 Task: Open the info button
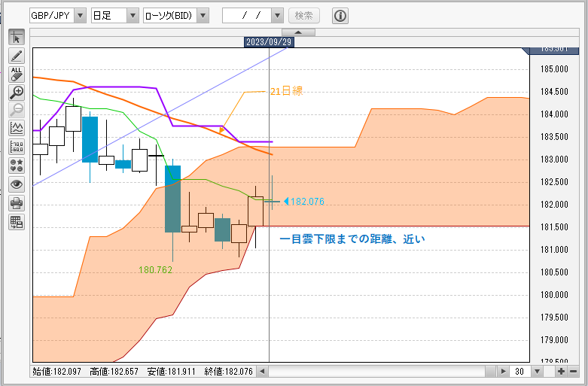click(340, 16)
